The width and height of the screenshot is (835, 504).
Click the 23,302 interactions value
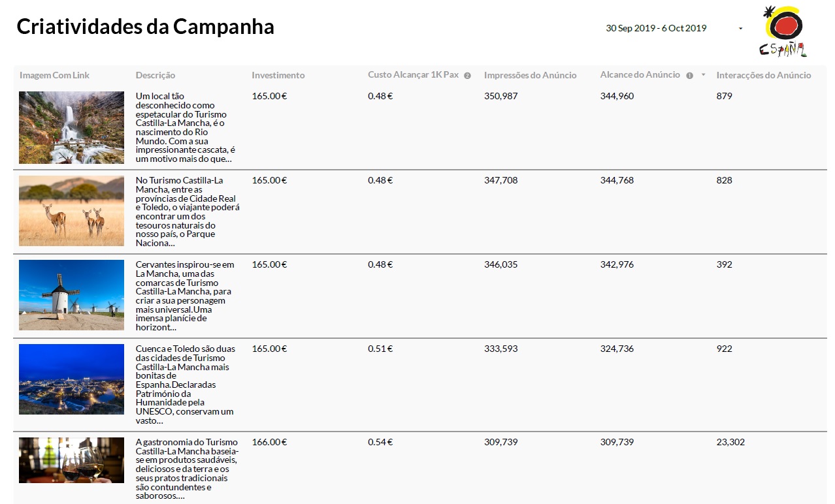(x=730, y=442)
